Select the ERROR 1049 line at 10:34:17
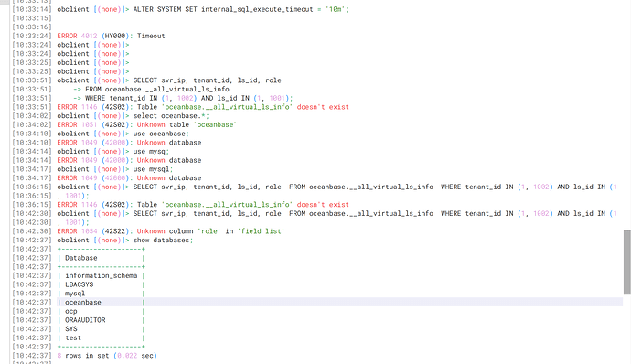The height and width of the screenshot is (364, 631). 129,177
